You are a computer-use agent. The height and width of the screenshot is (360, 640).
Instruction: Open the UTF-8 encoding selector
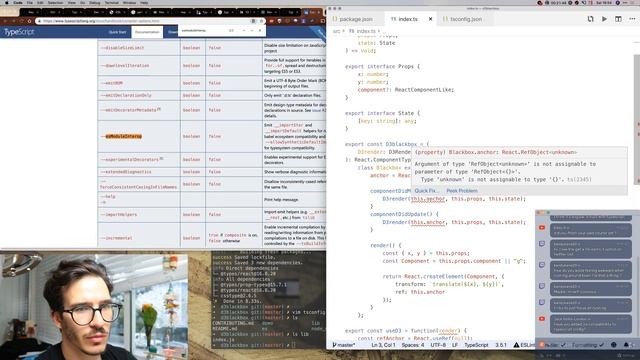point(438,345)
